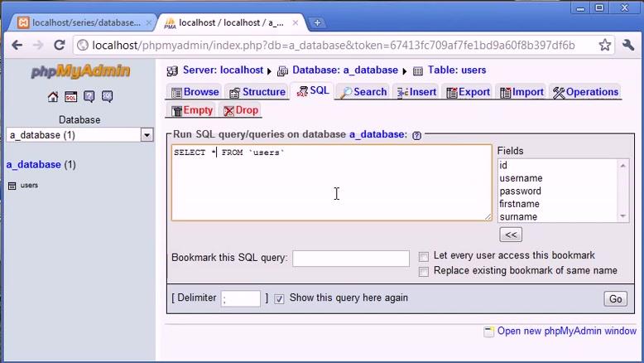Select username in the Fields list

pos(558,178)
